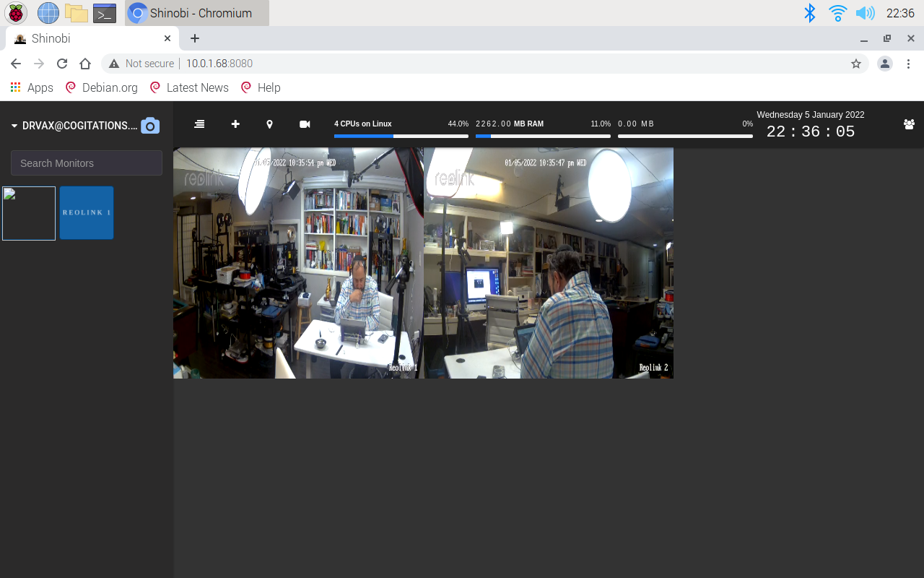This screenshot has width=924, height=578.
Task: Bookmark this page with star icon
Action: coord(856,64)
